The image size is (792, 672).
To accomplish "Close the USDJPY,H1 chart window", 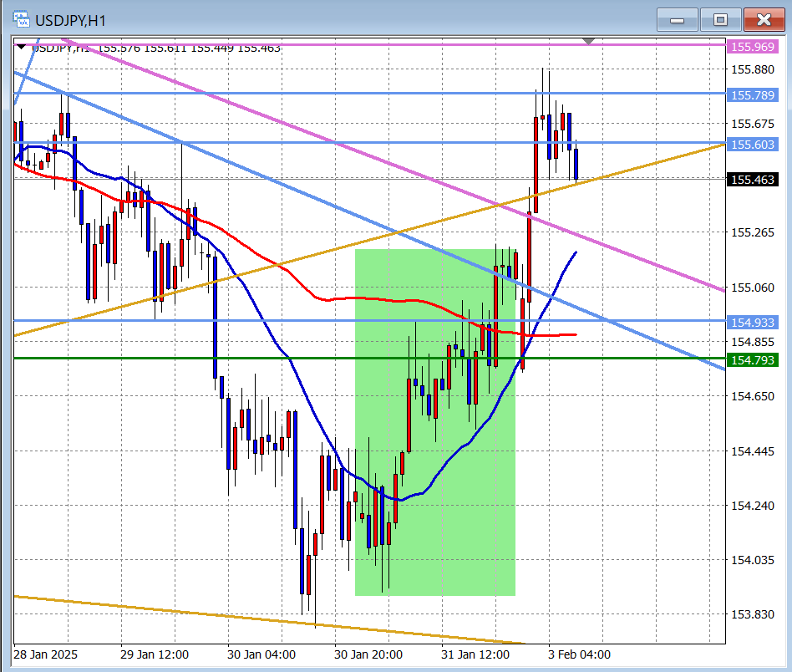I will [763, 19].
